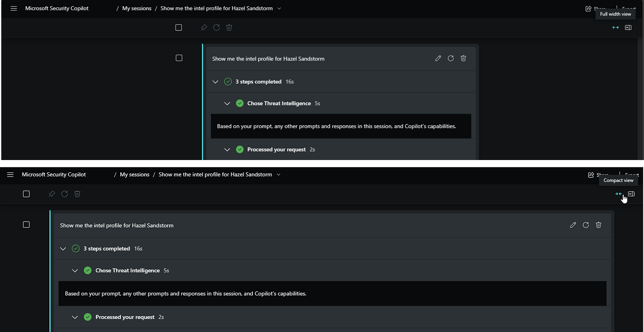The width and height of the screenshot is (644, 332).
Task: Open side panel icon in lower window
Action: pyautogui.click(x=631, y=194)
